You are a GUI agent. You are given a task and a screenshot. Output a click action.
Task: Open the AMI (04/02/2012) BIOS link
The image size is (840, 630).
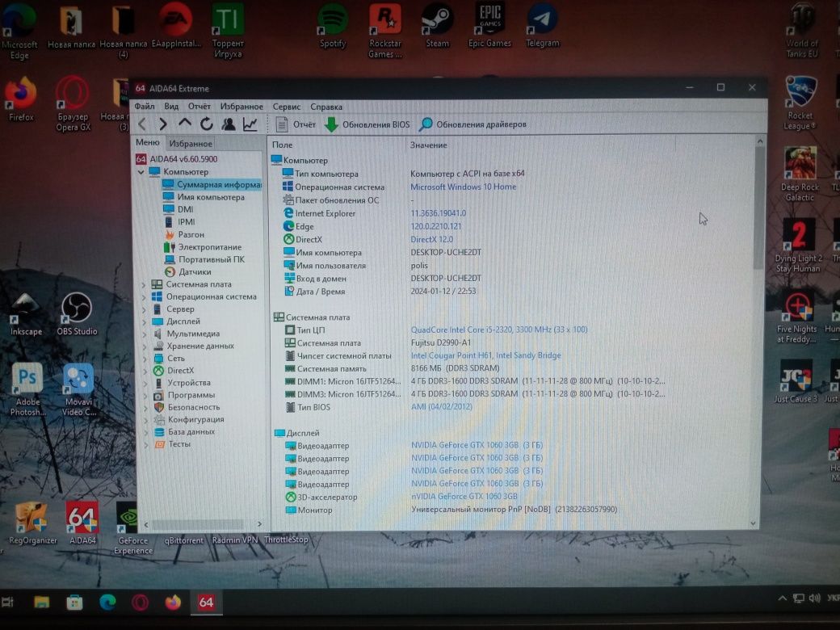[442, 406]
